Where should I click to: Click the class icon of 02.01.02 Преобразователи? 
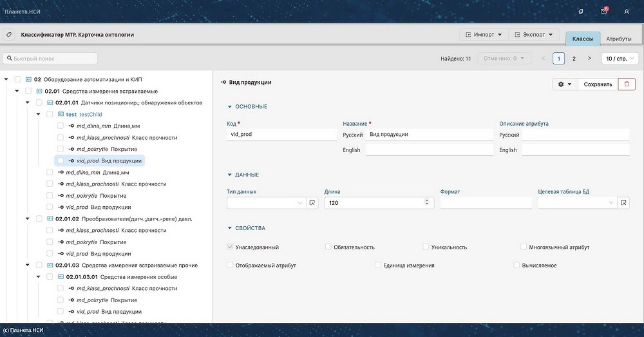[x=50, y=218]
